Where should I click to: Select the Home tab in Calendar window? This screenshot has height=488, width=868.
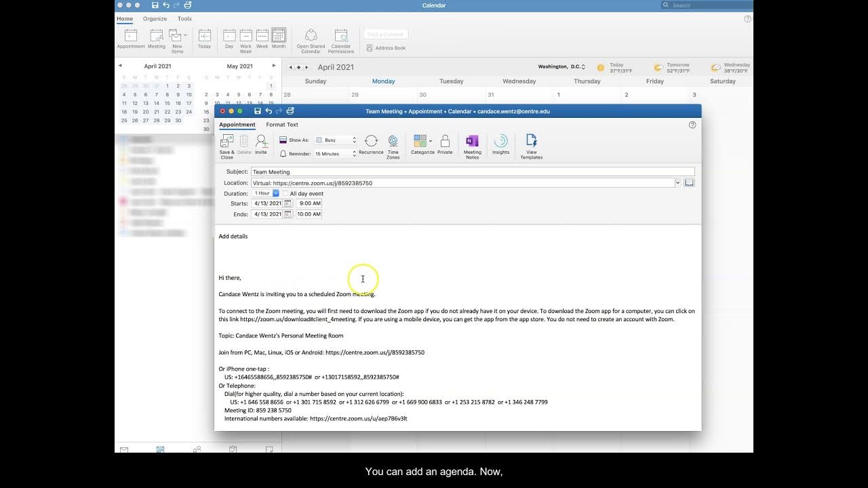[x=125, y=19]
